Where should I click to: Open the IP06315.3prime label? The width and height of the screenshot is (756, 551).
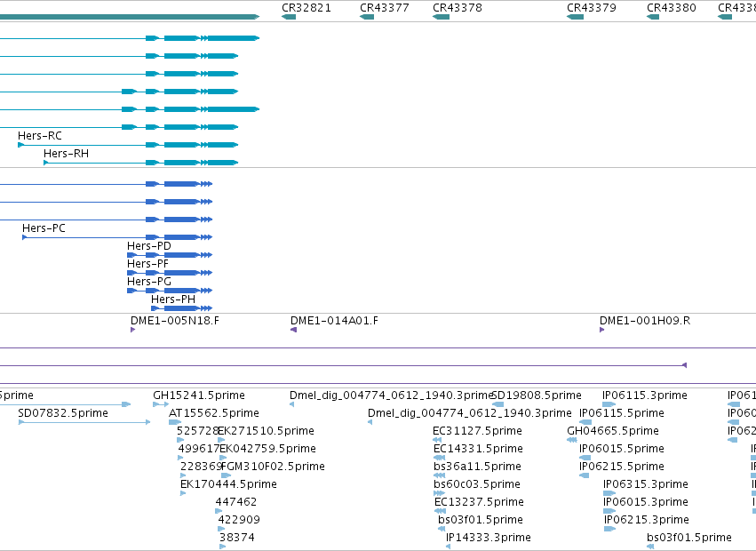(646, 484)
